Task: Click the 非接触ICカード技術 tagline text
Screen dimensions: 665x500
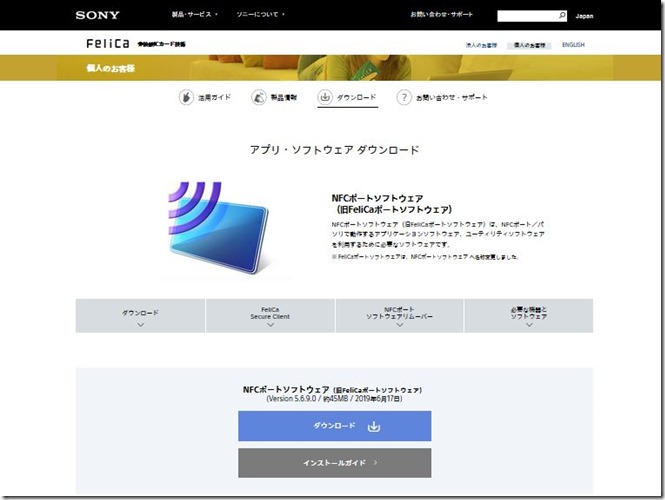Action: (161, 44)
